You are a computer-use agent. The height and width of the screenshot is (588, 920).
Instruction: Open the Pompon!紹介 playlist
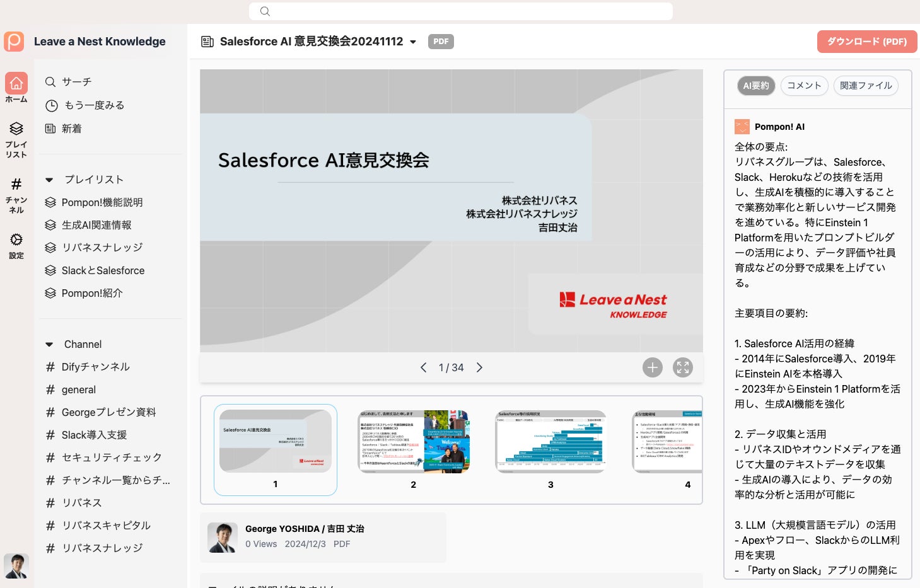pos(92,293)
